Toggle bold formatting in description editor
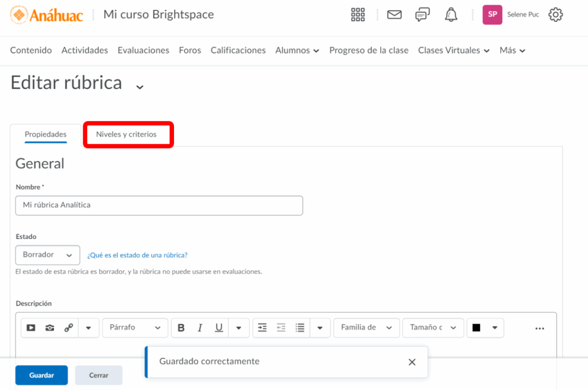This screenshot has height=390, width=588. (x=181, y=327)
